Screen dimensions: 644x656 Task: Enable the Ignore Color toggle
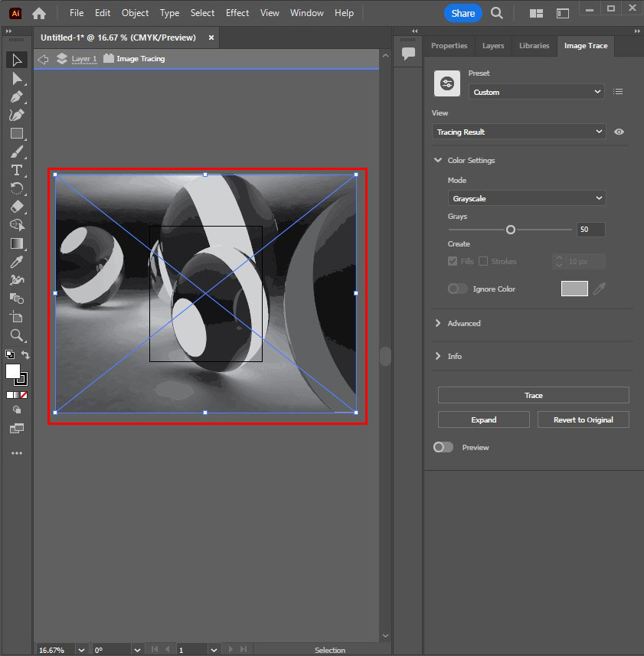[457, 289]
